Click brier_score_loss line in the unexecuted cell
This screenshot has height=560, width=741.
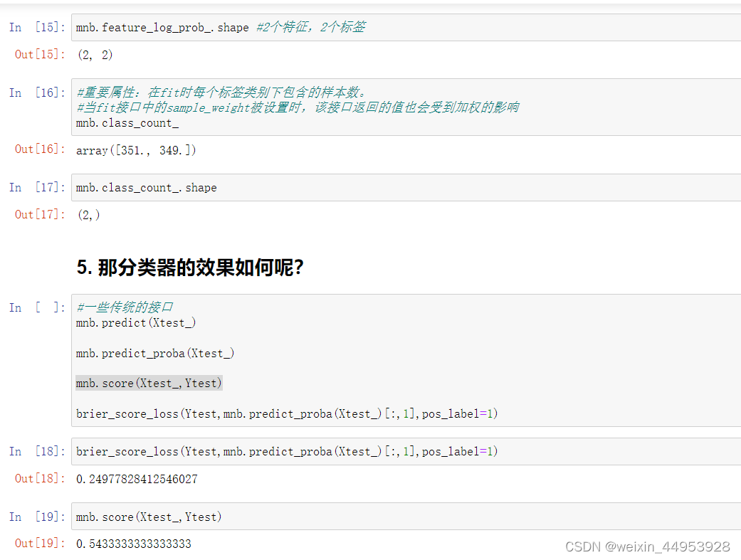(x=287, y=414)
